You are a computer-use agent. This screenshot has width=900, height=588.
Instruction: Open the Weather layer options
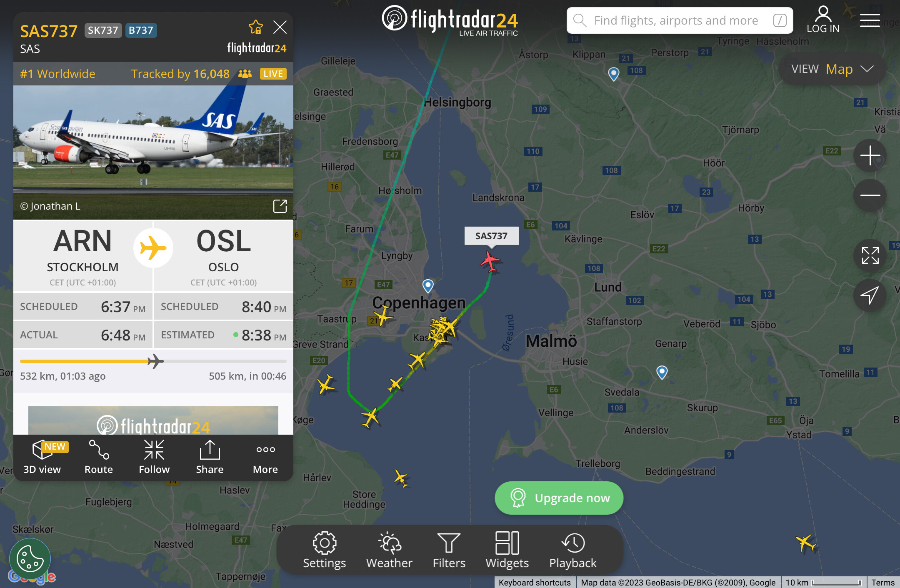tap(389, 550)
